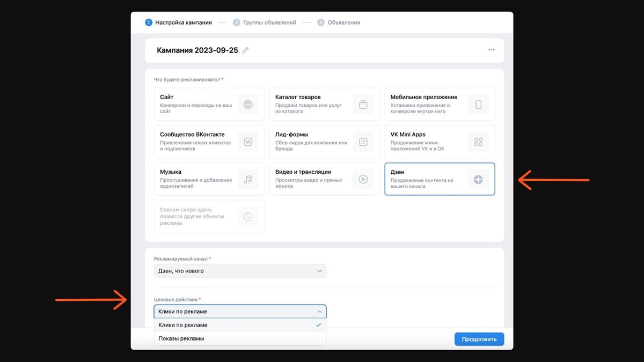Viewport: 644px width, 362px height.
Task: Pick the Лид-формы card
Action: pyautogui.click(x=325, y=142)
